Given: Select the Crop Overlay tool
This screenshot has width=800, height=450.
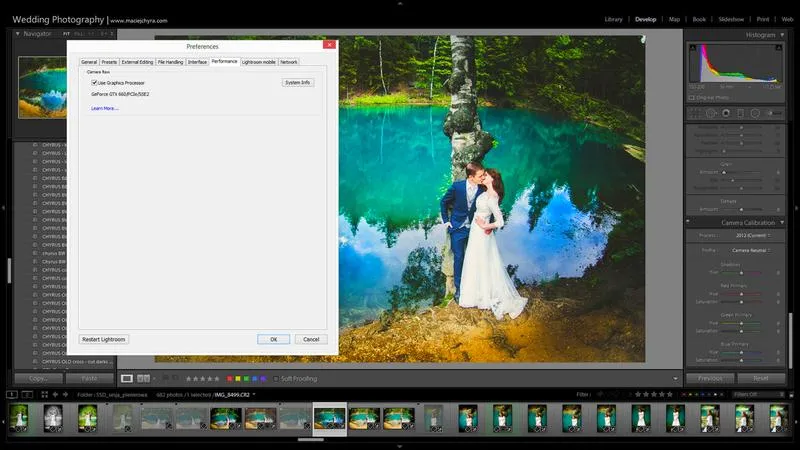Looking at the screenshot, I should pos(694,113).
